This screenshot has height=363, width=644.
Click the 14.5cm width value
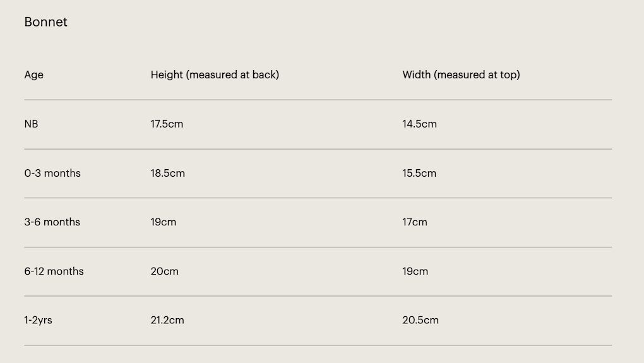pos(419,124)
